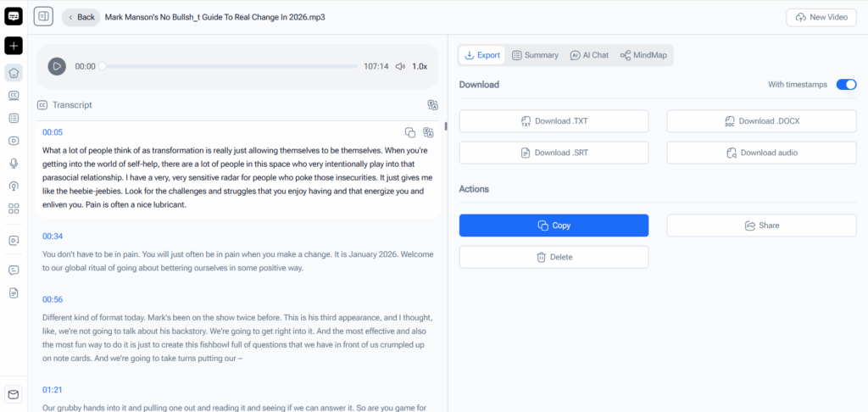Copy the 00:05 transcript segment
The width and height of the screenshot is (868, 412).
pyautogui.click(x=410, y=132)
